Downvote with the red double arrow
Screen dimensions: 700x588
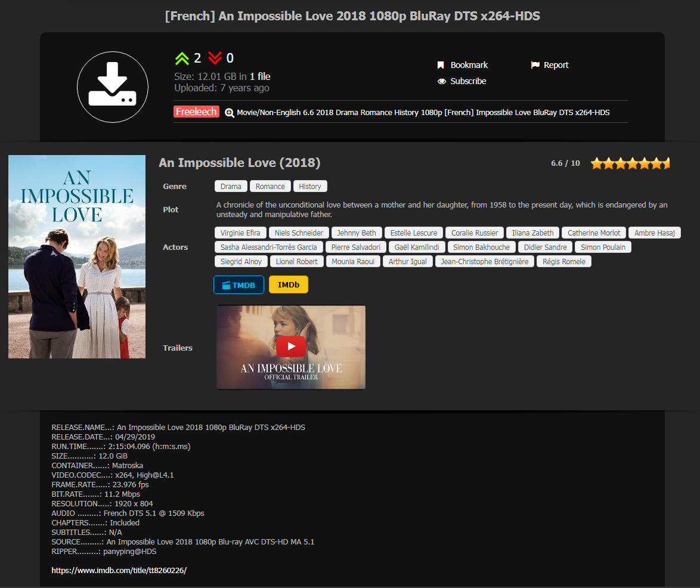(215, 58)
